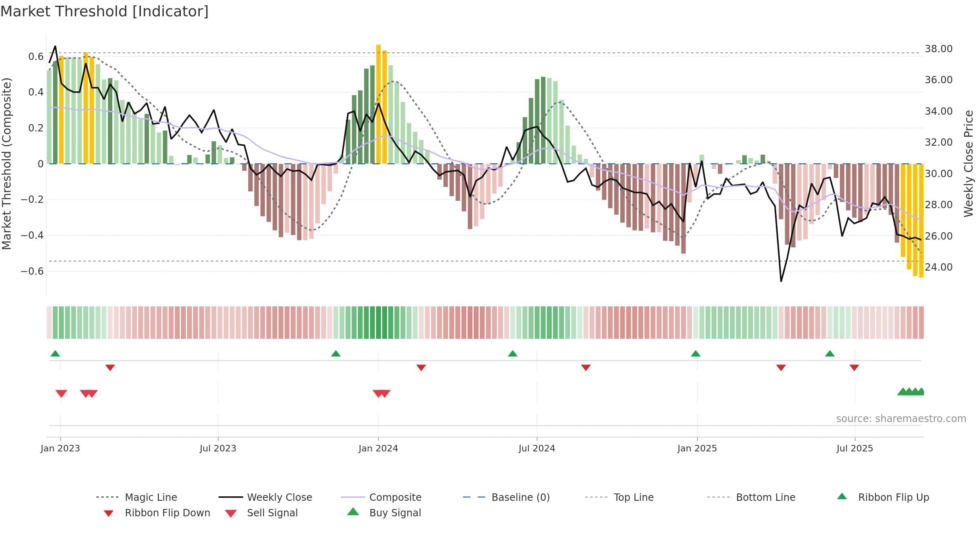Image resolution: width=980 pixels, height=551 pixels.
Task: Click the last red ribbon segment on the right
Action: tap(921, 322)
